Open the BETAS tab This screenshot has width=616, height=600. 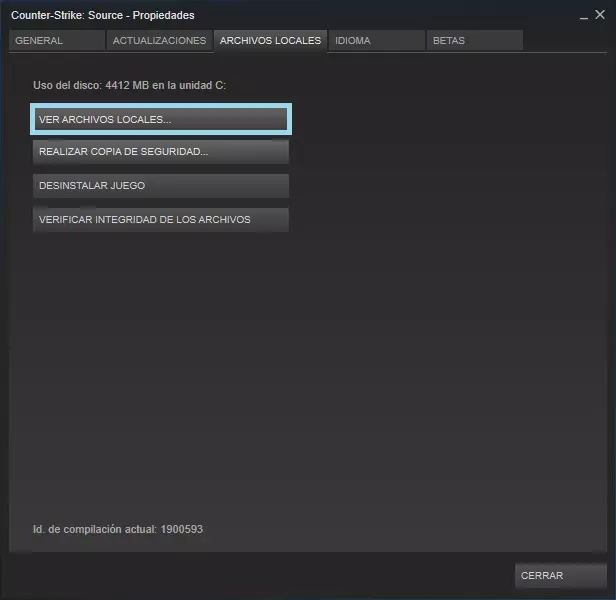[x=475, y=40]
